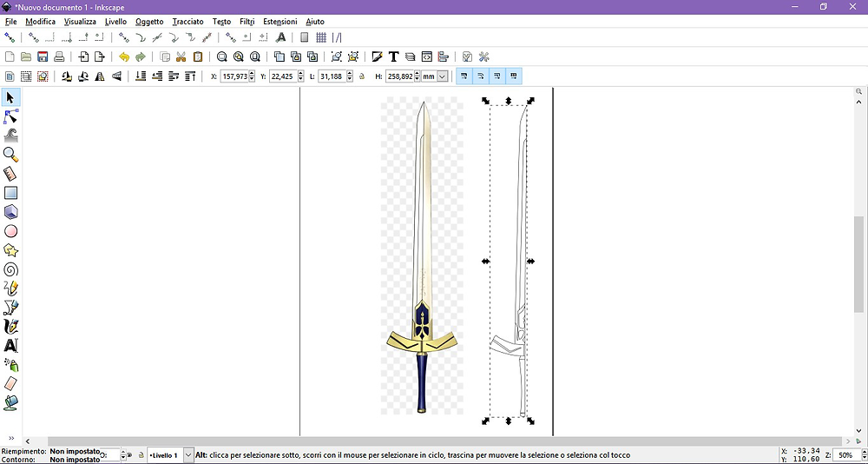This screenshot has height=464, width=868.
Task: Toggle move patterns affect button
Action: (x=514, y=76)
